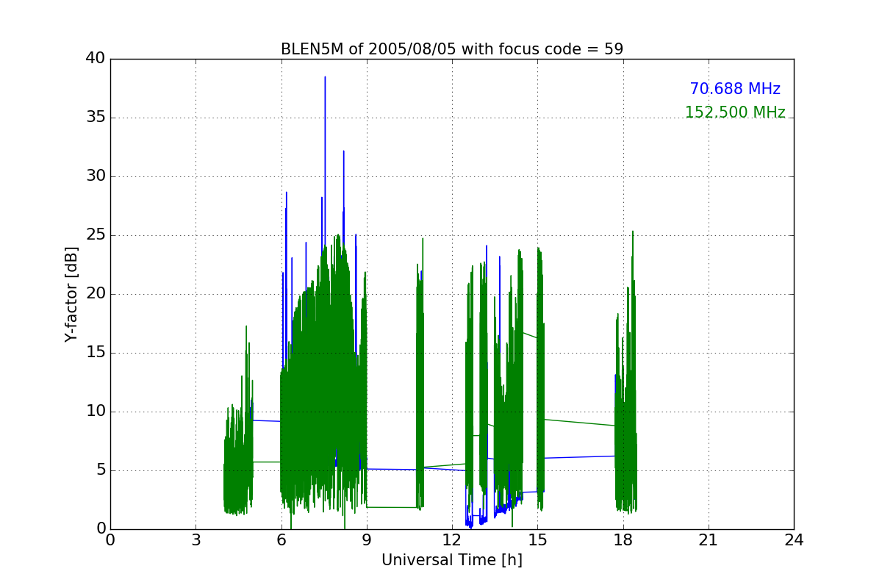
Task: Click x-axis tick label 12
Action: (452, 540)
